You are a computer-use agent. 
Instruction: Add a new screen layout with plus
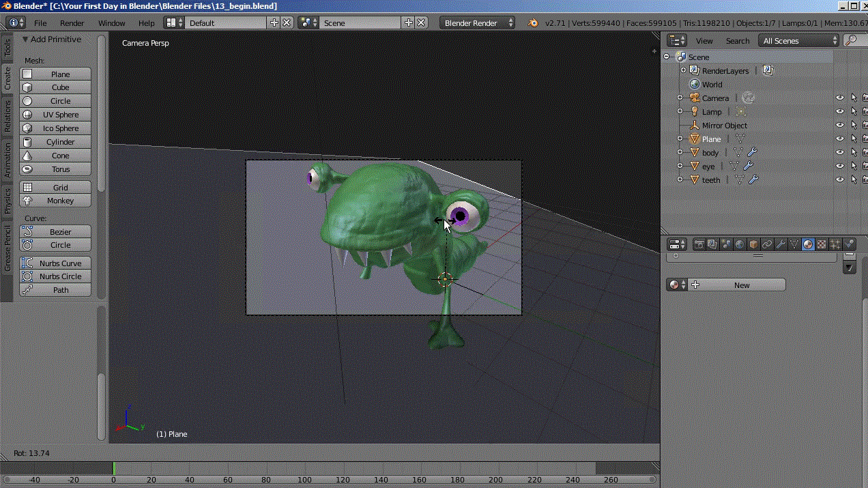(x=274, y=23)
